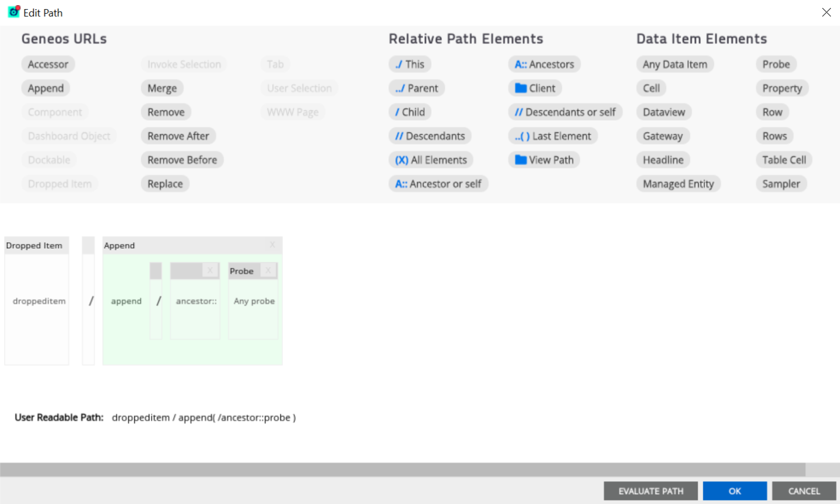Screen dimensions: 840x504
Task: Select the ancestor:: block body
Action: pyautogui.click(x=195, y=309)
